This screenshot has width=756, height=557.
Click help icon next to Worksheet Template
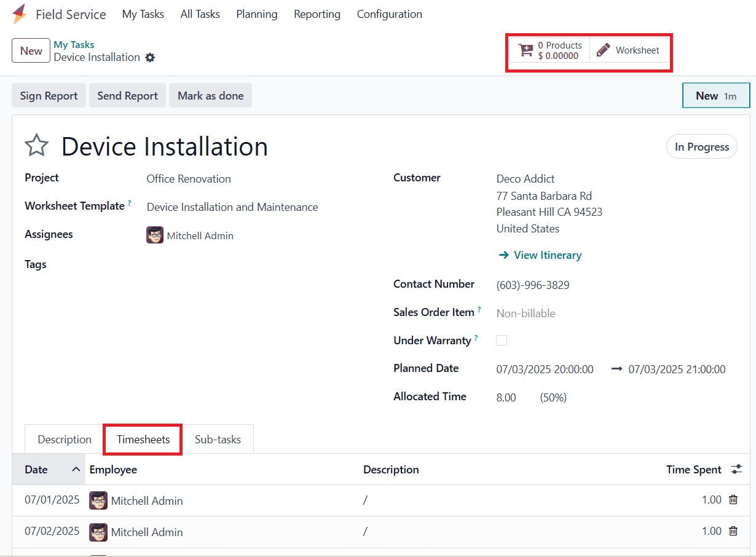(130, 203)
